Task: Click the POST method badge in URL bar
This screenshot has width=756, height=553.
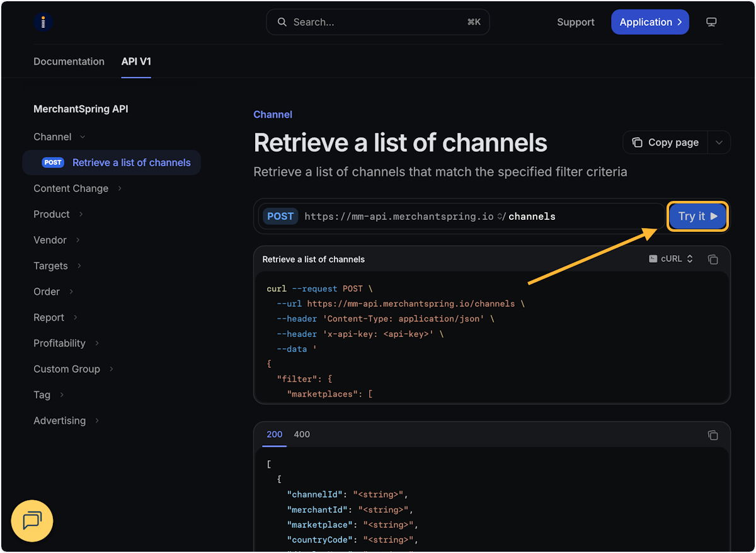Action: 280,216
